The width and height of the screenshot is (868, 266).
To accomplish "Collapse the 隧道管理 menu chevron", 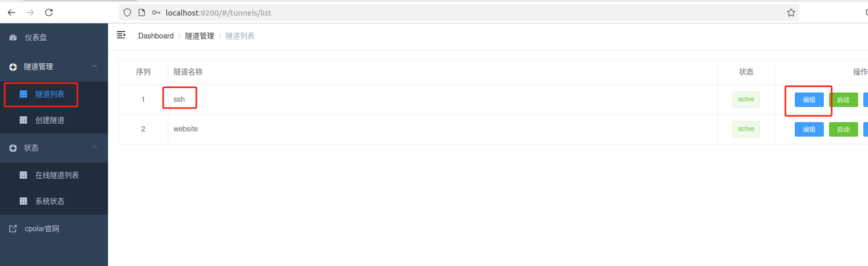I will click(x=95, y=66).
